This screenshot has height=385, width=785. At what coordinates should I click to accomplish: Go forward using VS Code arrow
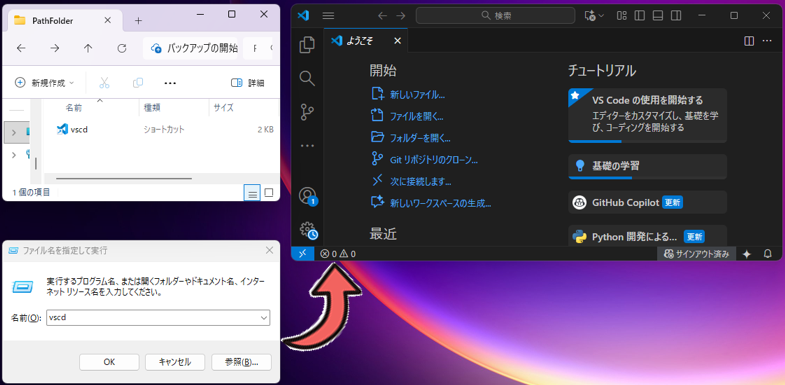click(x=401, y=16)
